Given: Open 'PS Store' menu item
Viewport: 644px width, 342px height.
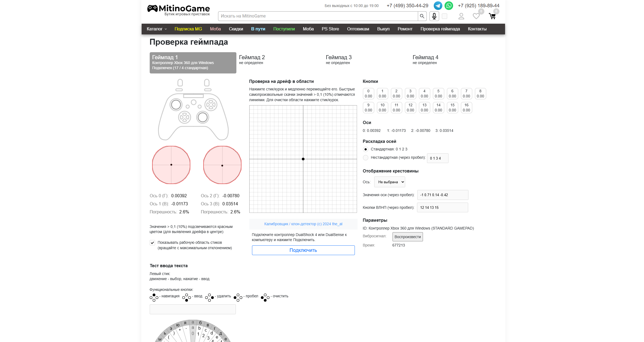Looking at the screenshot, I should [x=330, y=29].
